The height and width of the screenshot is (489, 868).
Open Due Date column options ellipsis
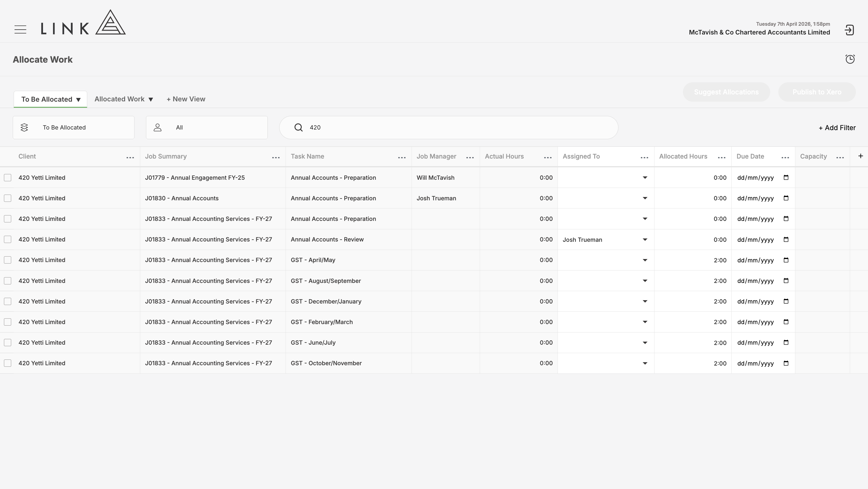(x=785, y=158)
